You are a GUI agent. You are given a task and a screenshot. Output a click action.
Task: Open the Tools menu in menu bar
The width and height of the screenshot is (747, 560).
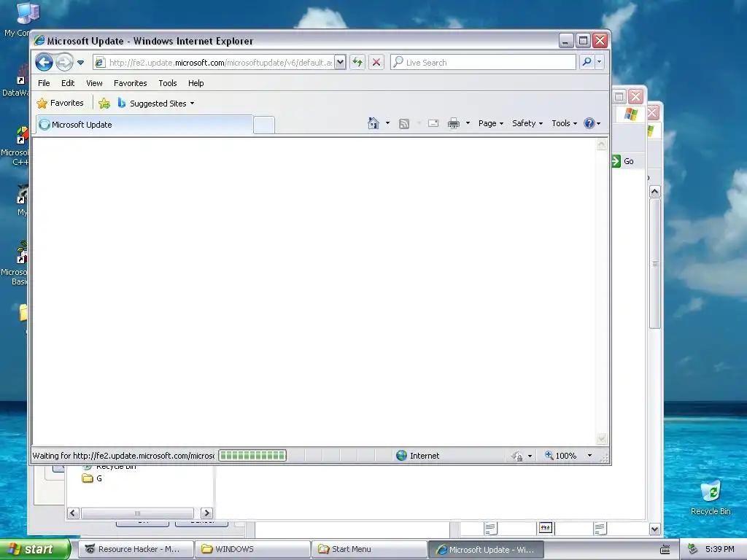[x=168, y=83]
